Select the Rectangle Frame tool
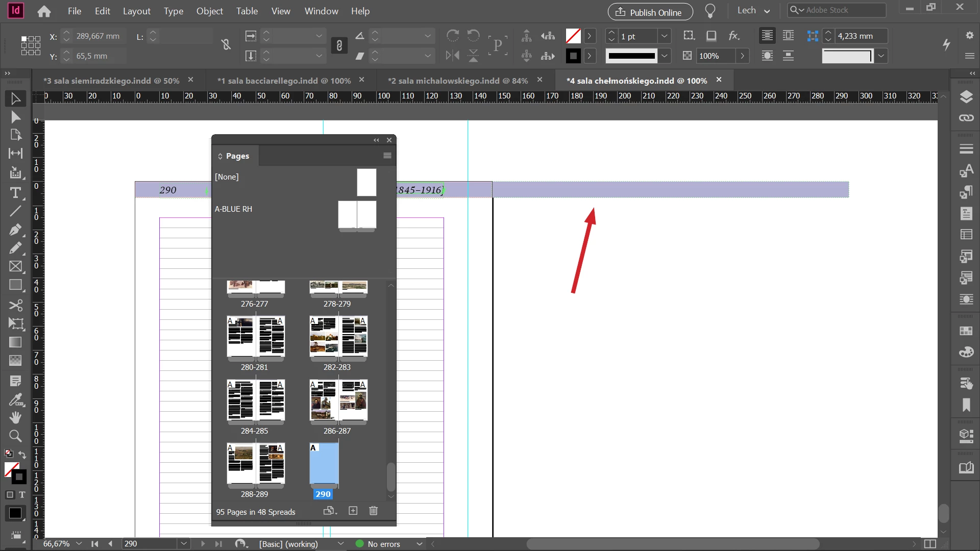The width and height of the screenshot is (980, 551). 15,266
